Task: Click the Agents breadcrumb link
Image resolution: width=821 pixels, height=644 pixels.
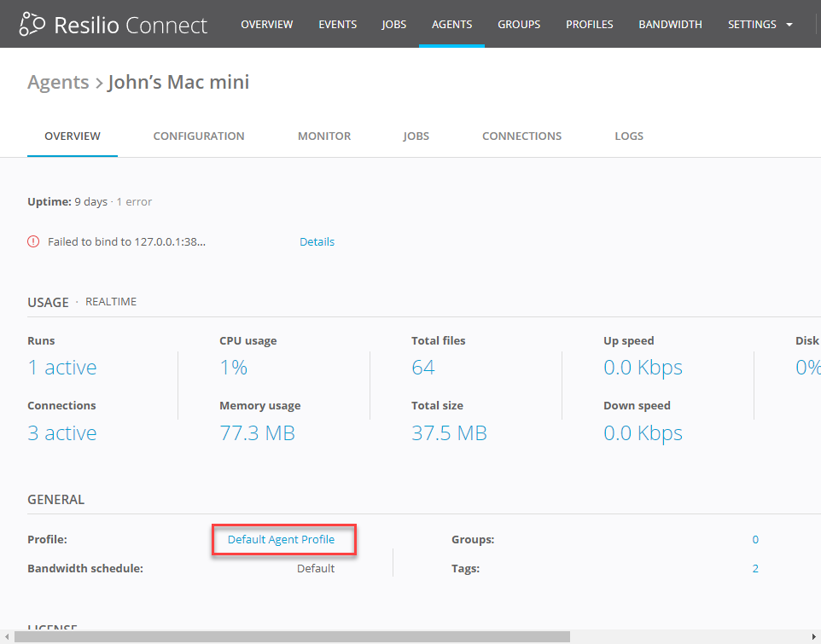Action: click(x=58, y=83)
